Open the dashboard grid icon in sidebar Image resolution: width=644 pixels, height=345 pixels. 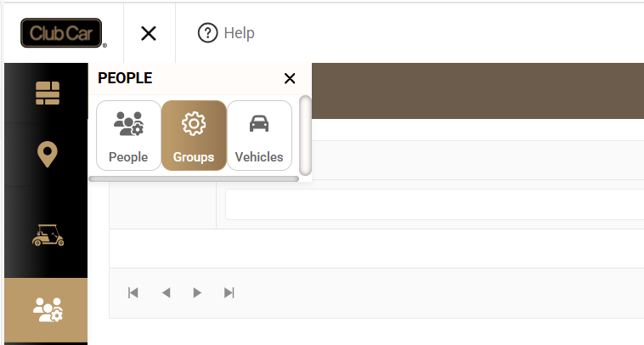click(x=48, y=93)
